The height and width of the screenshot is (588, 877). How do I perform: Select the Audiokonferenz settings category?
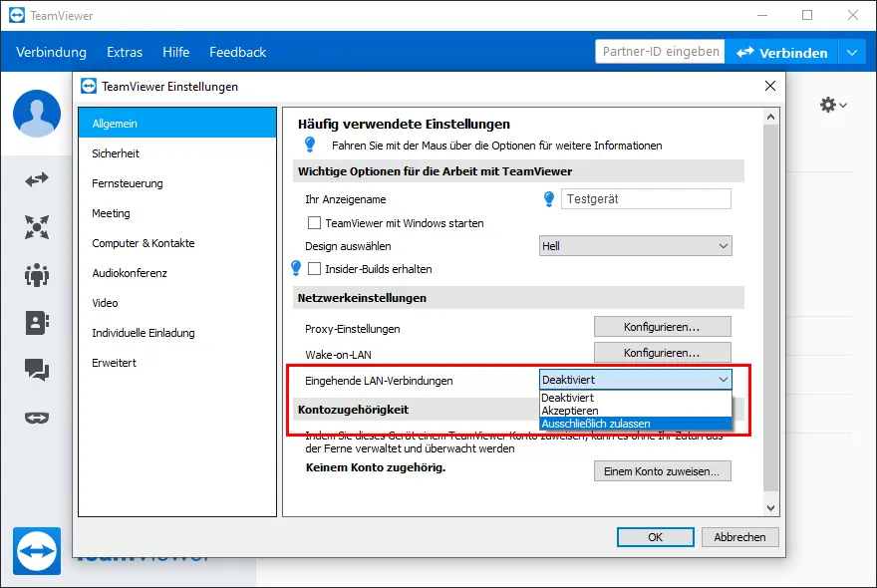click(177, 273)
